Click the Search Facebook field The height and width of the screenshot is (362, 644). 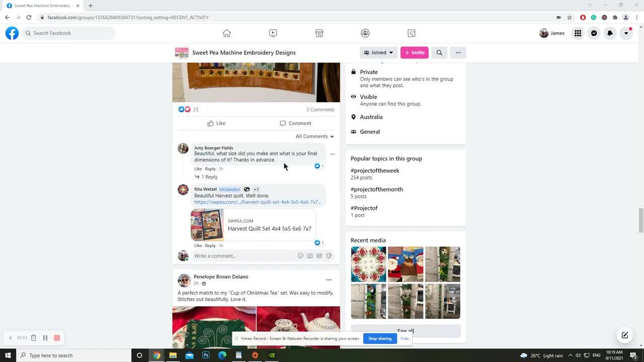tap(68, 33)
